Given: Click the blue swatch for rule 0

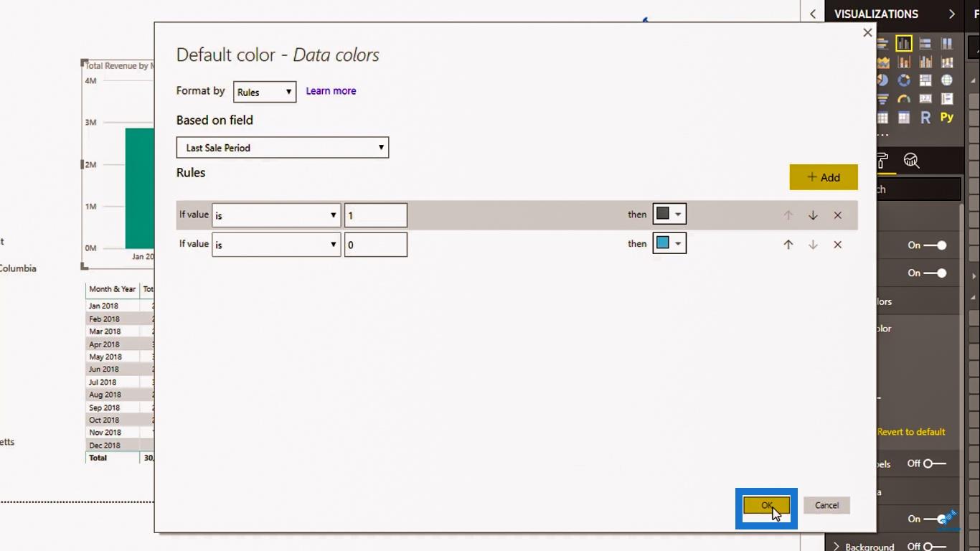Looking at the screenshot, I should pyautogui.click(x=663, y=243).
